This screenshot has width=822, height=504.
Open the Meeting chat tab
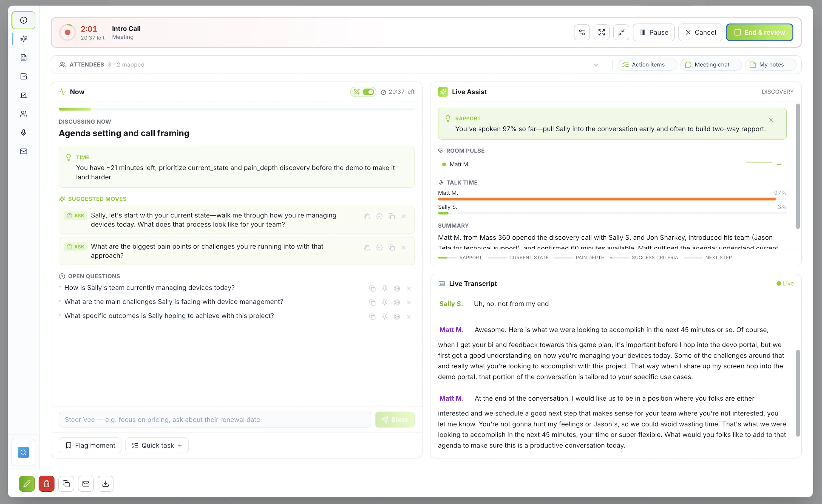tap(711, 65)
